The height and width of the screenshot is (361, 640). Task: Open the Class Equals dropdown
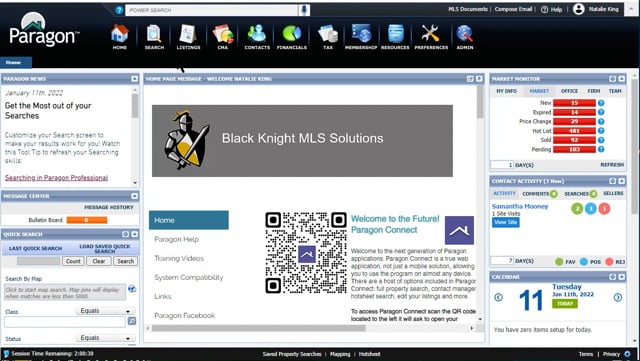[x=105, y=311]
